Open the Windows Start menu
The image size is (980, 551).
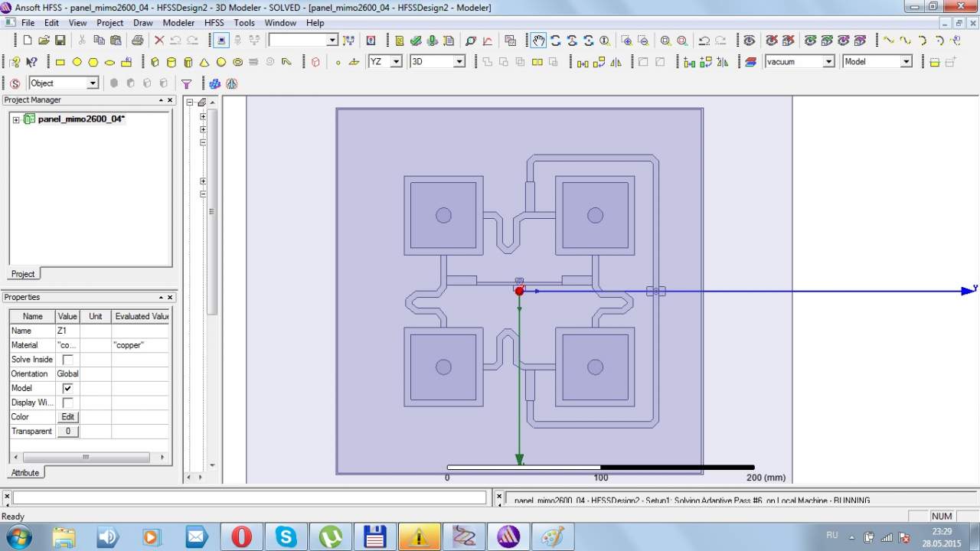[x=18, y=537]
